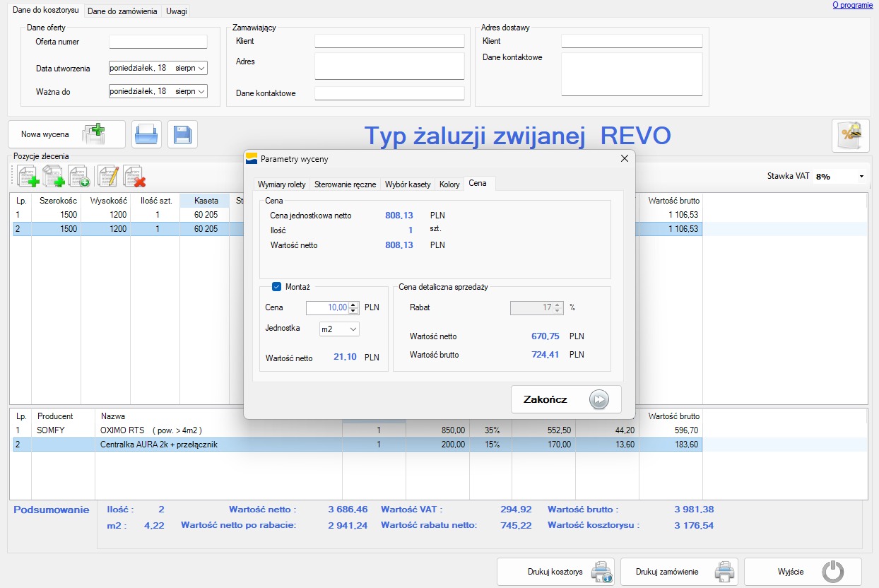879x588 pixels.
Task: Switch to the Kolory tab
Action: (x=449, y=184)
